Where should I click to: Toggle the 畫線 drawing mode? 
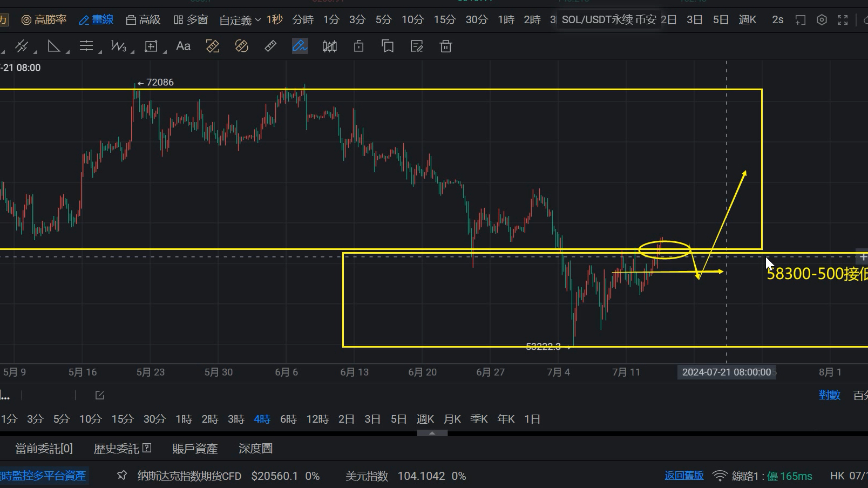tap(96, 20)
